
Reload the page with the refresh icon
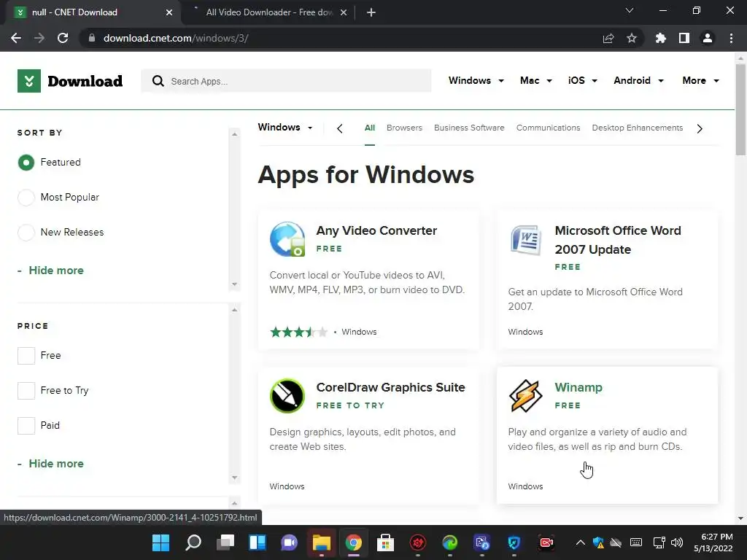63,38
